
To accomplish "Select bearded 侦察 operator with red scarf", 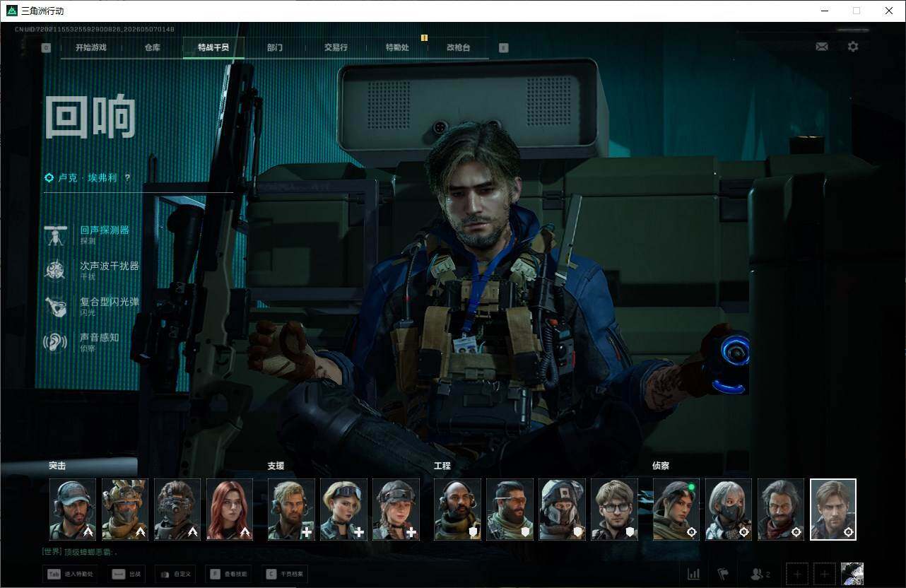I will click(781, 510).
